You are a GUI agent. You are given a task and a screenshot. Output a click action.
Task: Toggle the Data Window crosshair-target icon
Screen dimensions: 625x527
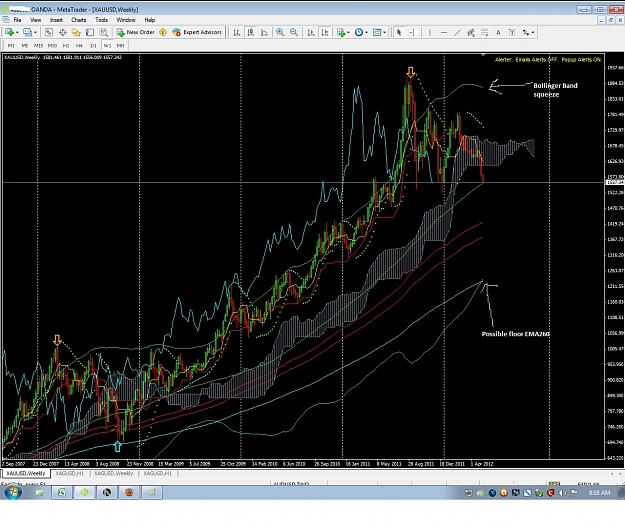(63, 32)
